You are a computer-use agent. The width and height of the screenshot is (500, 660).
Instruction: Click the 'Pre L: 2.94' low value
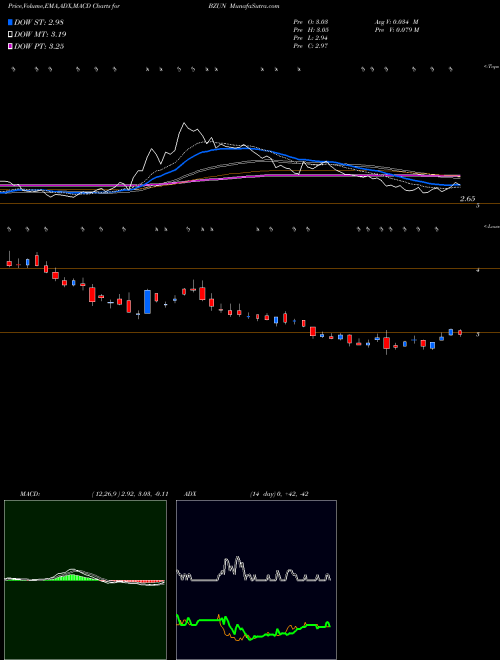tap(311, 38)
